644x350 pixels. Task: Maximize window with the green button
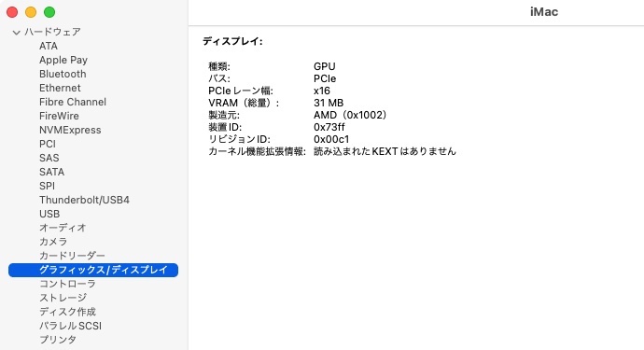click(49, 12)
